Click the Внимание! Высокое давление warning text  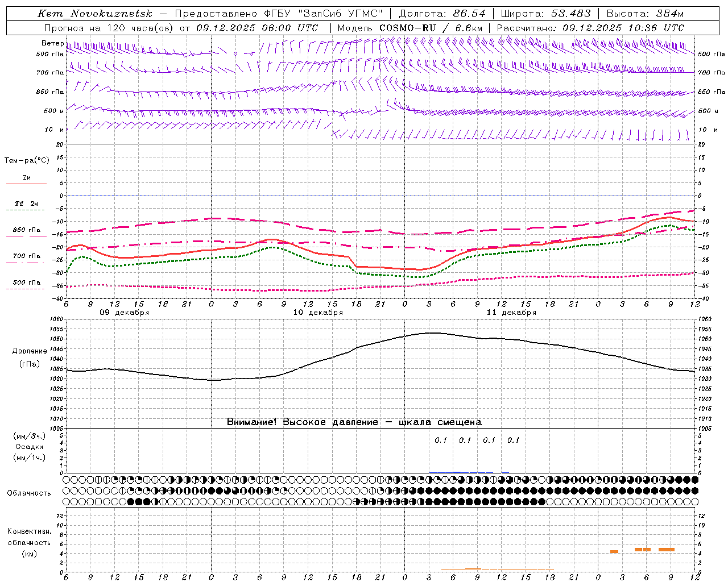pos(354,422)
